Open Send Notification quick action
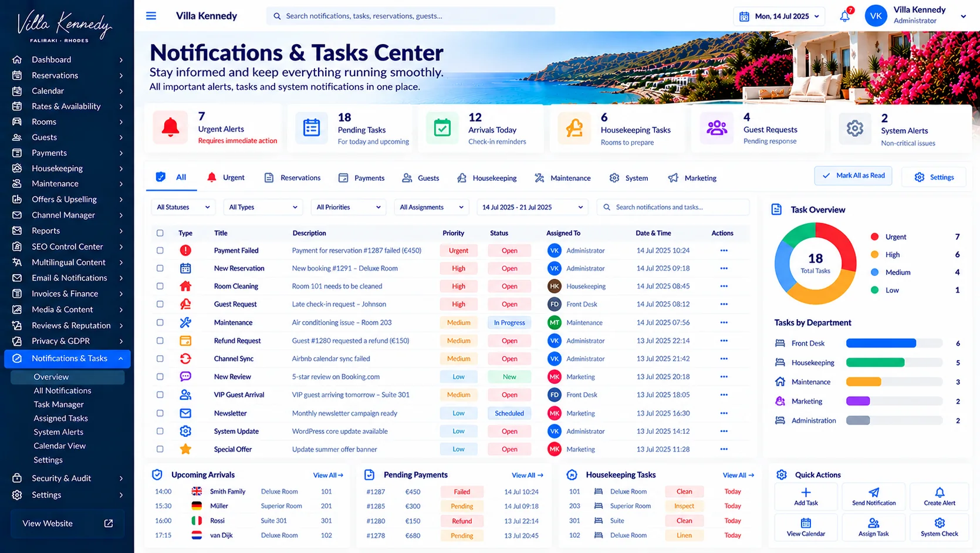Screen dimensions: 980x553 pos(874,497)
